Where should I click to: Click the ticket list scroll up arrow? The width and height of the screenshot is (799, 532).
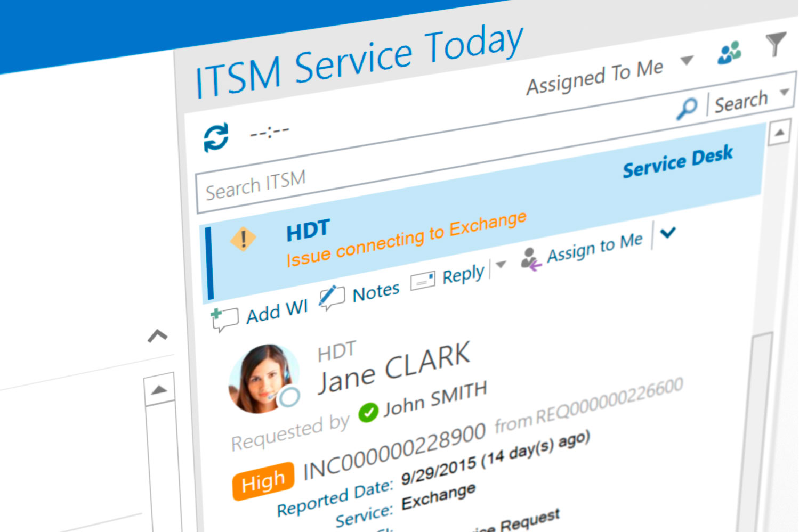click(779, 133)
